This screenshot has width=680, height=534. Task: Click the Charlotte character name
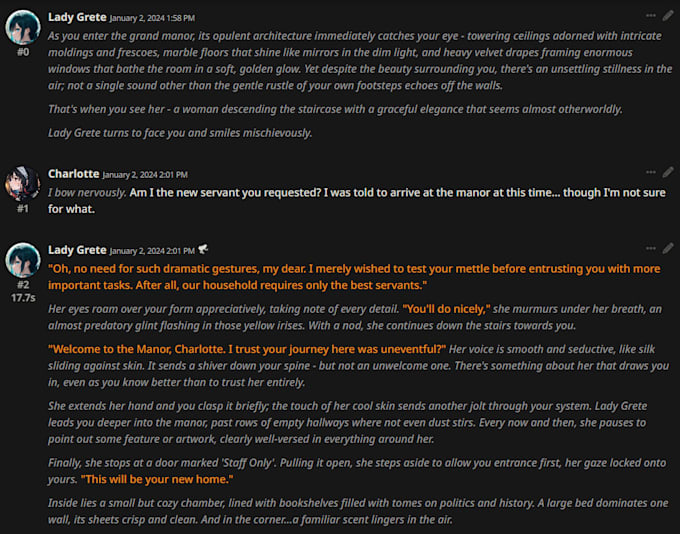point(73,173)
